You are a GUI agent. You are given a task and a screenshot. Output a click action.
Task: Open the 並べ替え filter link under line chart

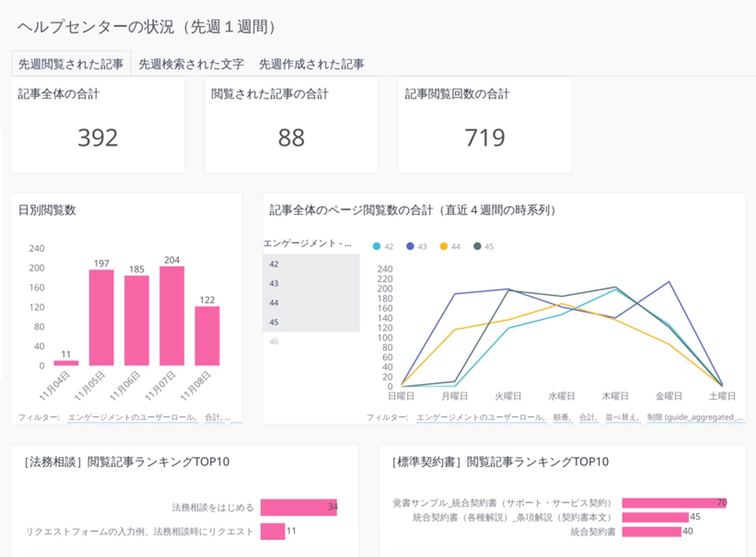[x=622, y=417]
